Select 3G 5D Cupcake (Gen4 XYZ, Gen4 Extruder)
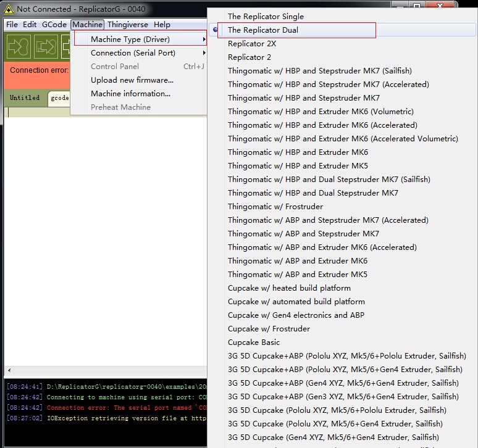Viewport: 478px width, 448px height. (342, 437)
